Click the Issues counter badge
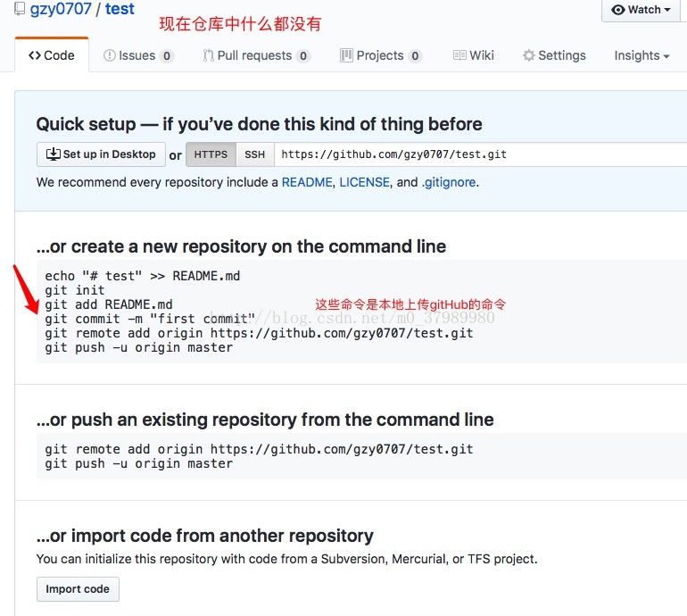Viewport: 687px width, 616px height. coord(167,56)
